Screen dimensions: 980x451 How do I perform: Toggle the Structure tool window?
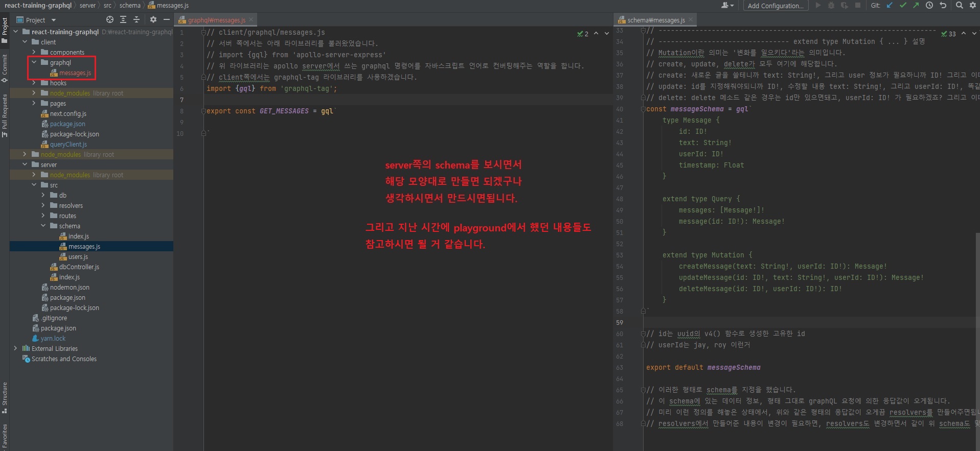coord(5,397)
